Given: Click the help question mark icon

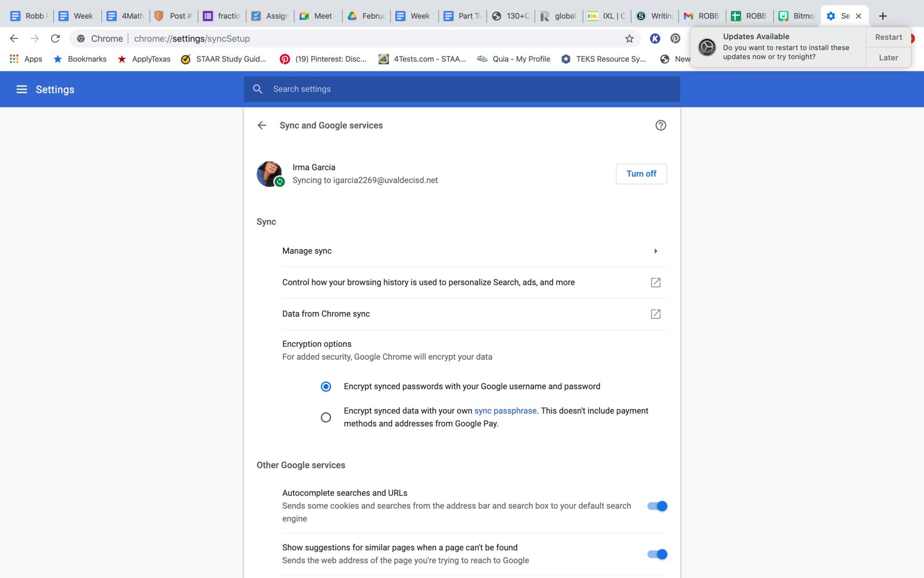Looking at the screenshot, I should [661, 126].
